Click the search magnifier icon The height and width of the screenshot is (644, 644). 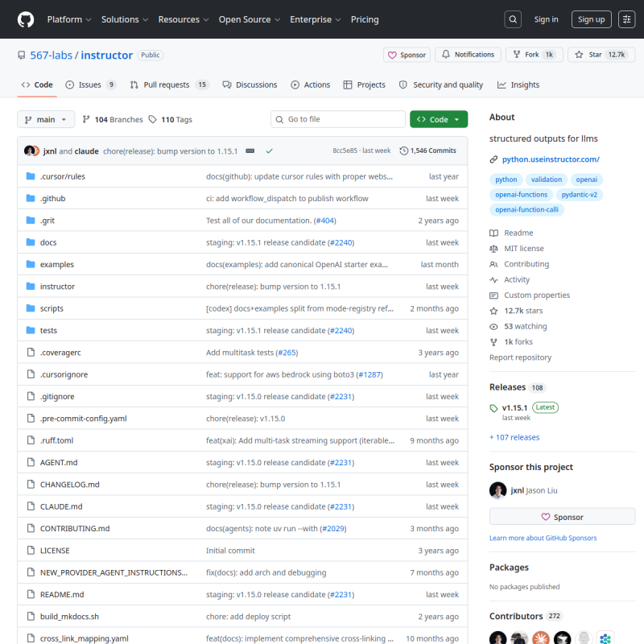pyautogui.click(x=513, y=19)
